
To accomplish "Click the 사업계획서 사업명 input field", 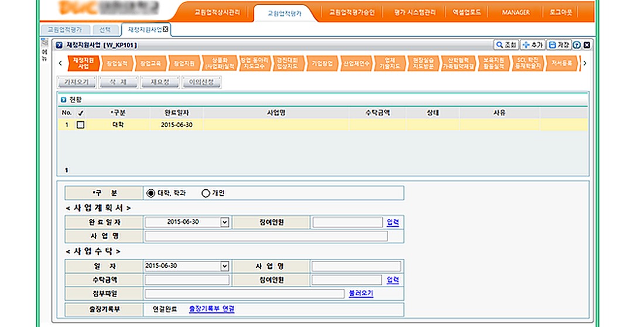I will click(x=266, y=236).
